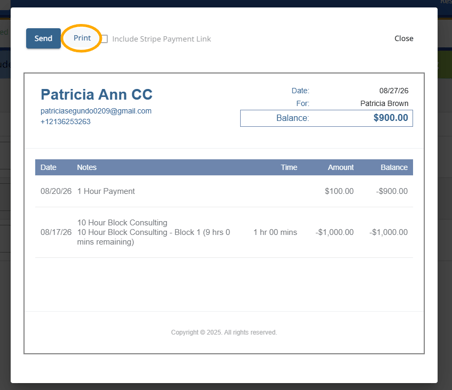Click the Date column header
452x390 pixels.
[48, 167]
